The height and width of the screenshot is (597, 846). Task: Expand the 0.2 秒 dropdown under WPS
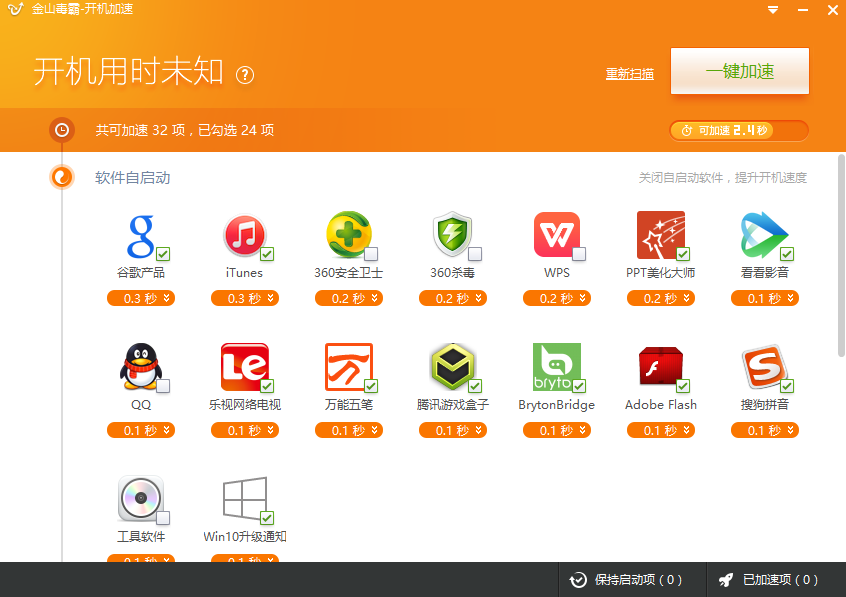[557, 298]
